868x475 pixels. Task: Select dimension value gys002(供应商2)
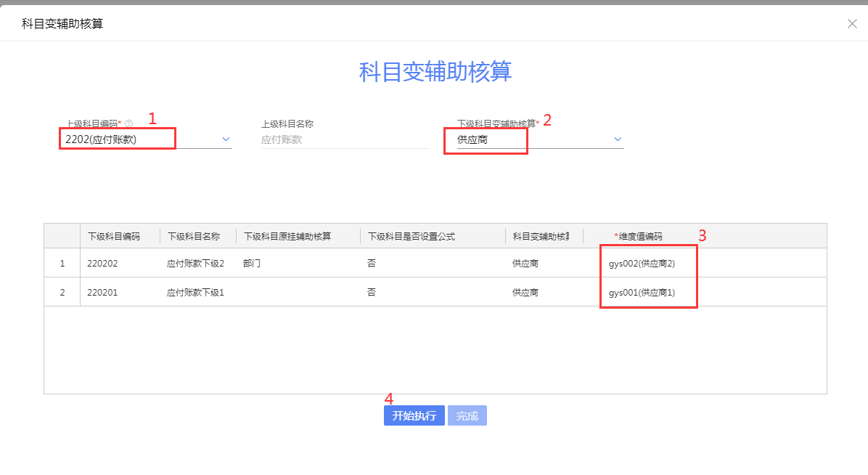pos(642,263)
